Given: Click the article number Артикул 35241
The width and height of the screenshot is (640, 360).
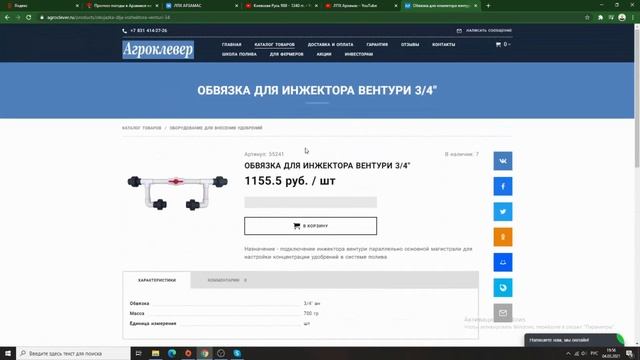Looking at the screenshot, I should pyautogui.click(x=264, y=154).
